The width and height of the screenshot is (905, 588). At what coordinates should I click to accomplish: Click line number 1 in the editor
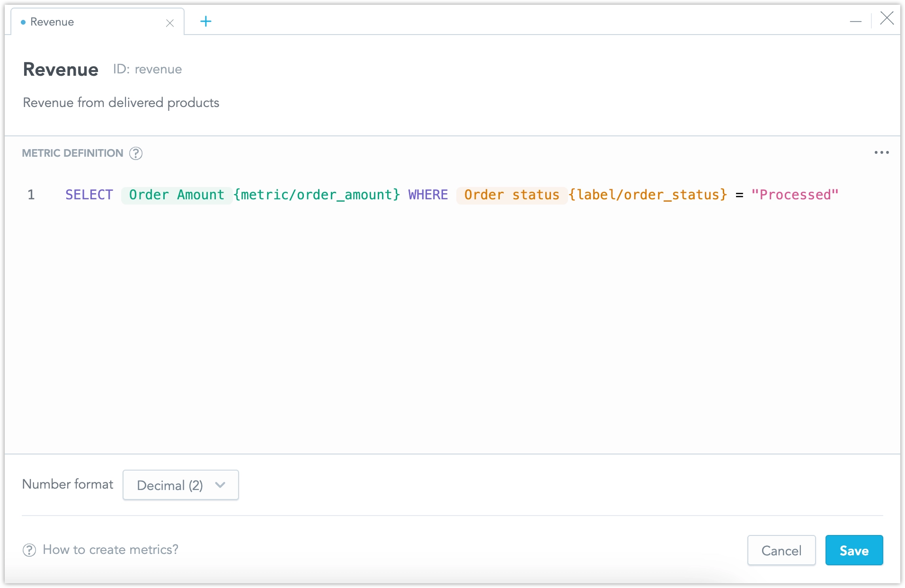pos(31,195)
